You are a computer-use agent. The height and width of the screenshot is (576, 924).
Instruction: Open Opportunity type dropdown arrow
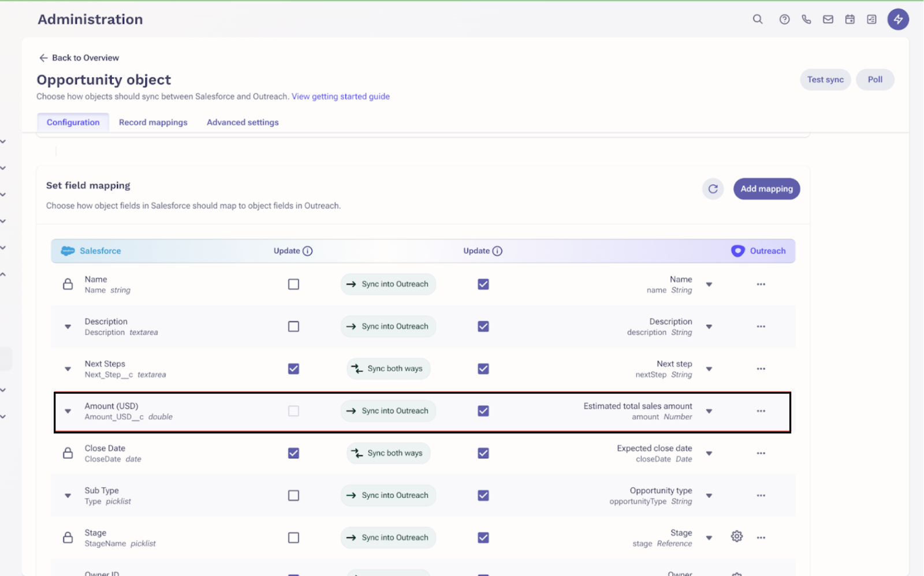click(x=709, y=495)
